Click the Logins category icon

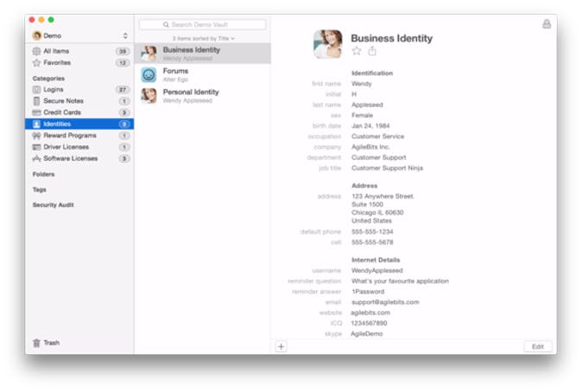[36, 90]
